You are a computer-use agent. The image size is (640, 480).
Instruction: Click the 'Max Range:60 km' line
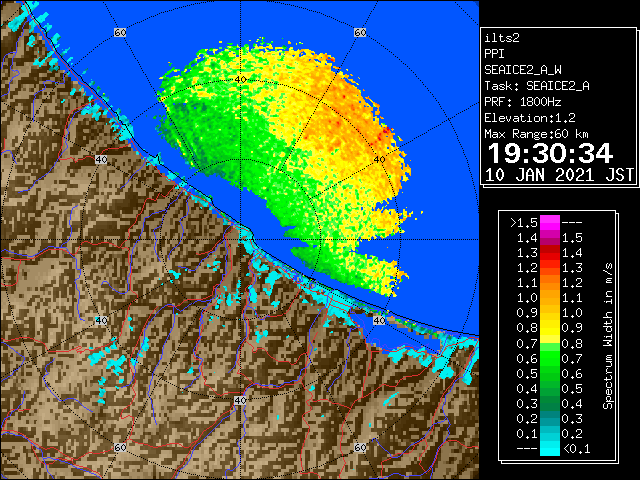click(x=537, y=134)
